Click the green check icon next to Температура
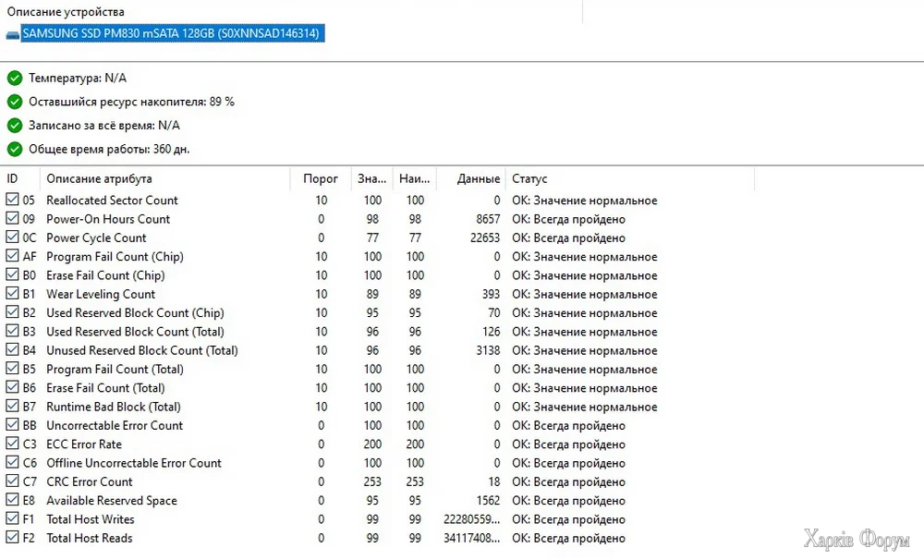 [x=15, y=78]
